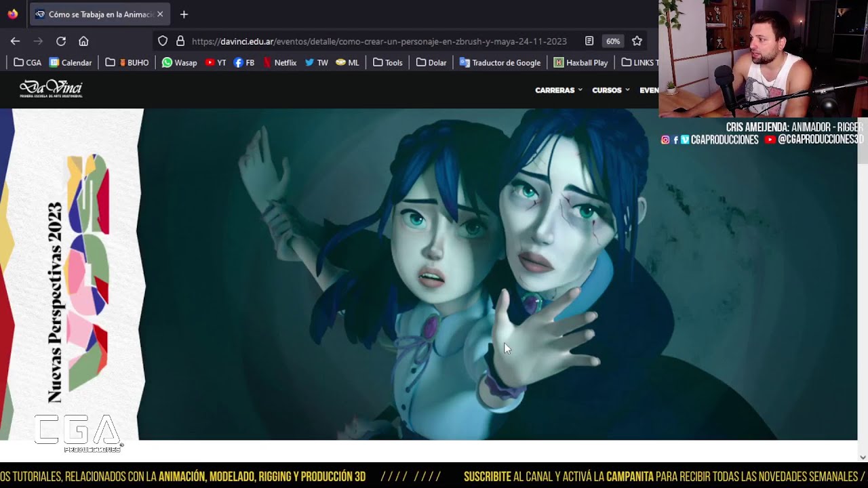Go back to the previous page

click(16, 41)
